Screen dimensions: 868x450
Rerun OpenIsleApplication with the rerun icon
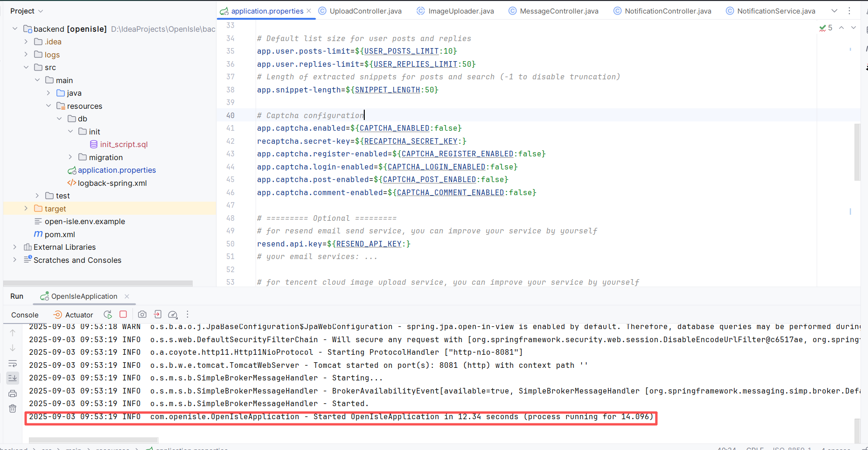(x=108, y=315)
